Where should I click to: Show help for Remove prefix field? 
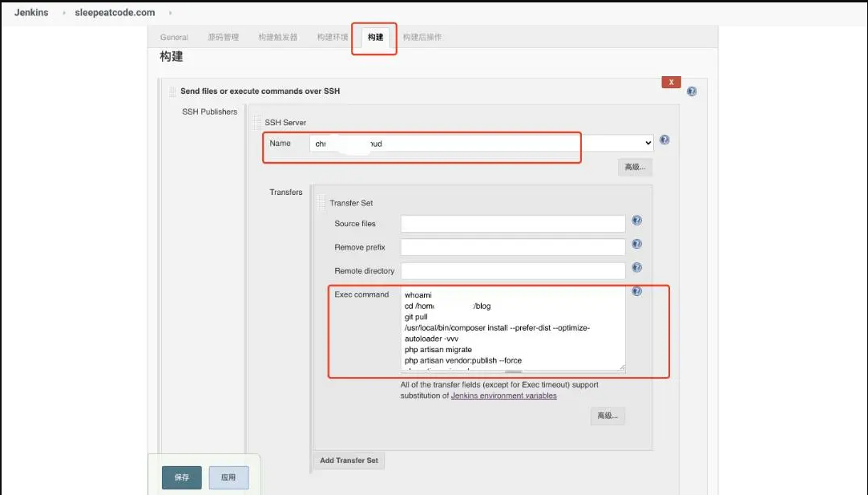(x=636, y=245)
